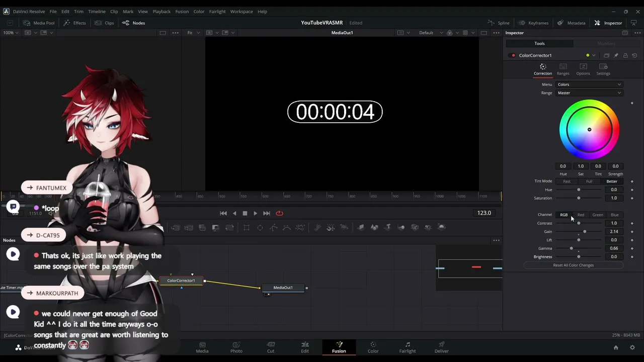Open the Media Pool panel
644x362 pixels.
point(39,23)
